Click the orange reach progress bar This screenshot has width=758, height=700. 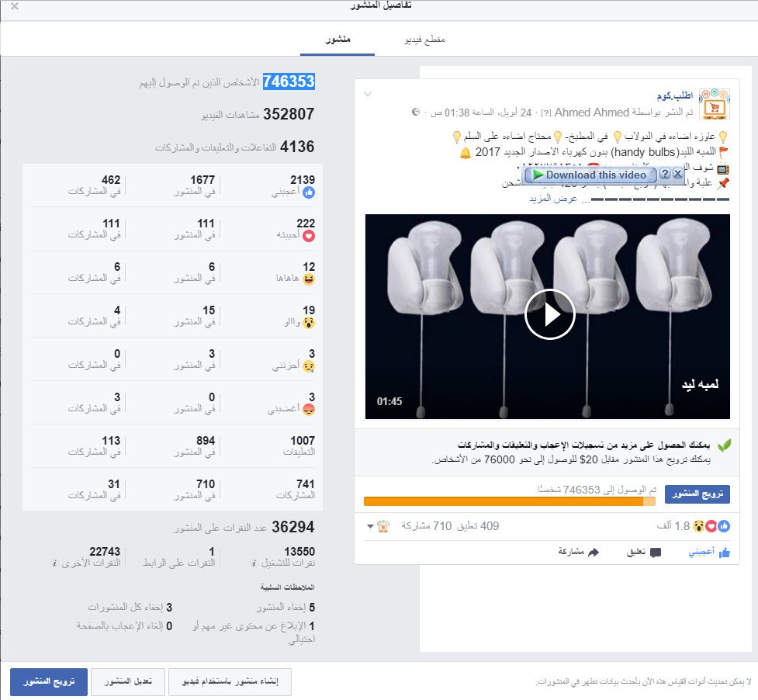pyautogui.click(x=510, y=502)
